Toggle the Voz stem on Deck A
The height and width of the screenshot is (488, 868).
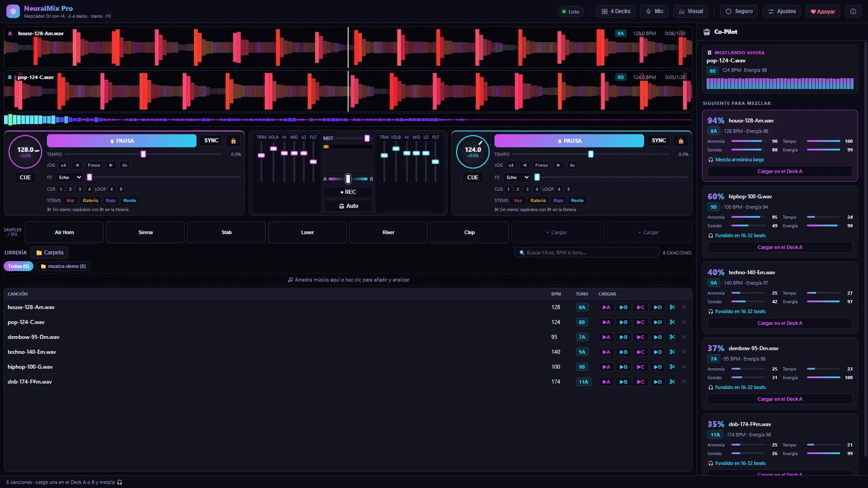[70, 201]
